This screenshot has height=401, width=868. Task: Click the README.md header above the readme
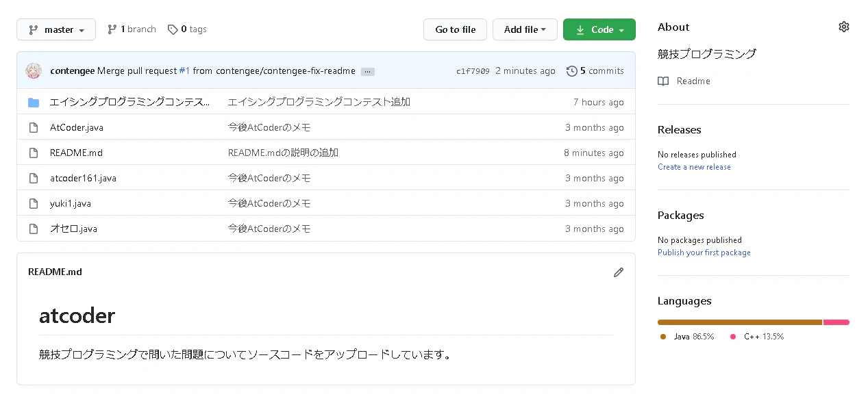pos(55,272)
